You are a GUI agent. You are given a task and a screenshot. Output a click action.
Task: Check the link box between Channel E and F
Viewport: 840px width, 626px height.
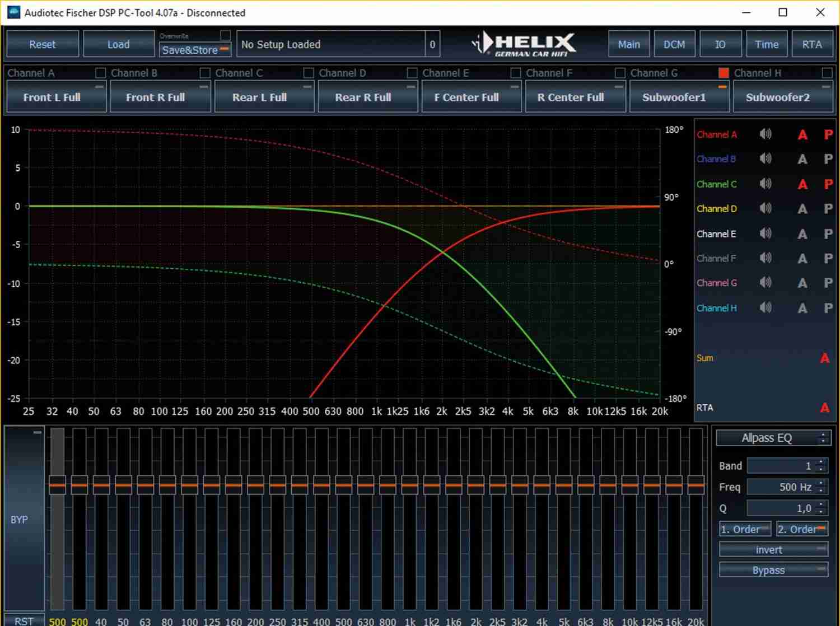click(x=516, y=73)
